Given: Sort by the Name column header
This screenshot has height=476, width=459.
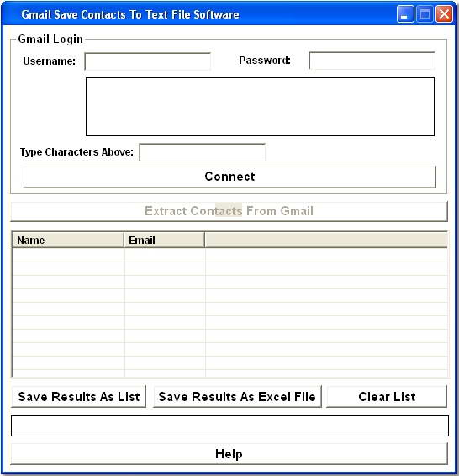Looking at the screenshot, I should (x=68, y=241).
